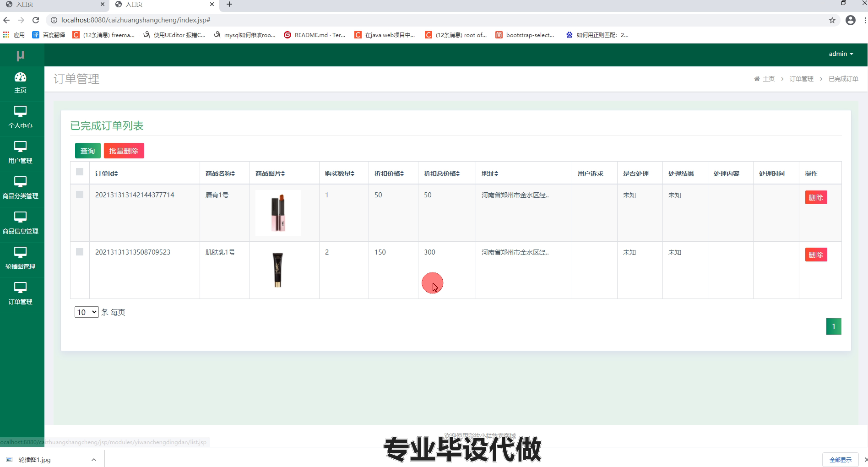Open 商品分类管理 in the sidebar
868x467 pixels.
20,189
